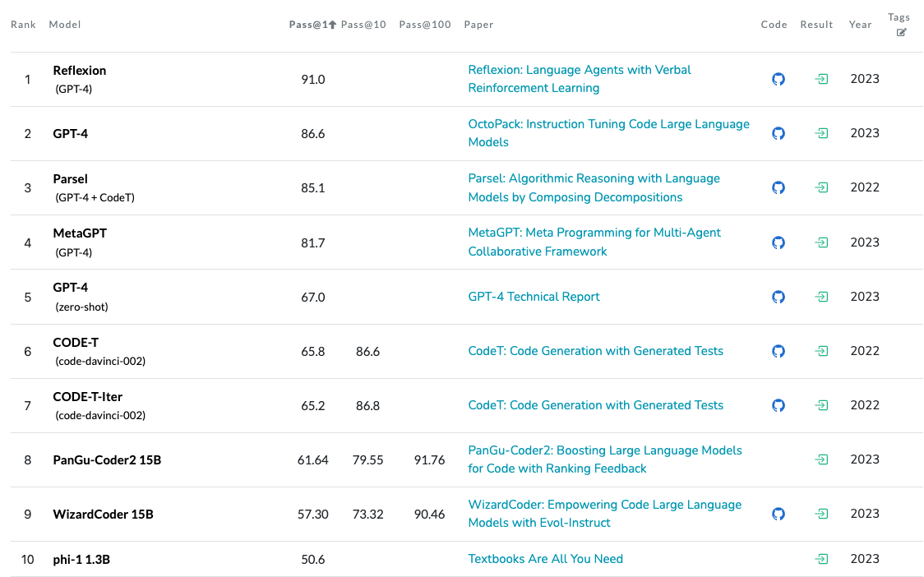Screen dimensions: 924x577
Task: Click the Tags column header label
Action: click(x=899, y=17)
